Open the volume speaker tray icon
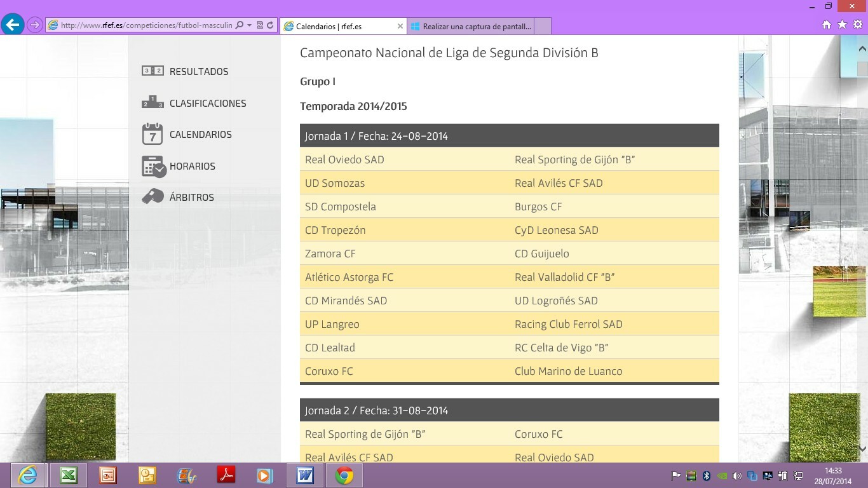 (736, 475)
